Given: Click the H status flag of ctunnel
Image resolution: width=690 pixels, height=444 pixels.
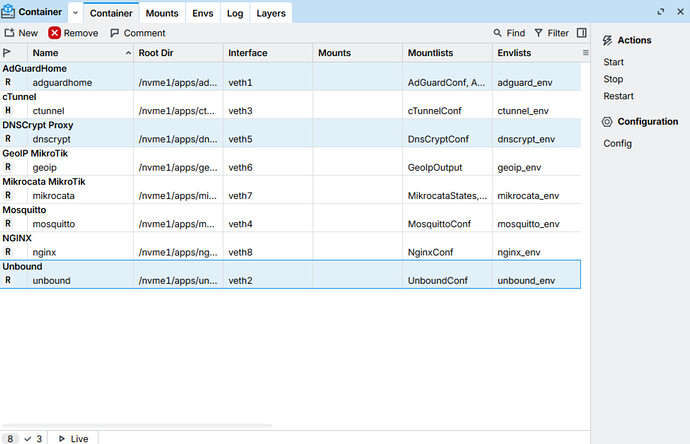Looking at the screenshot, I should tap(8, 110).
